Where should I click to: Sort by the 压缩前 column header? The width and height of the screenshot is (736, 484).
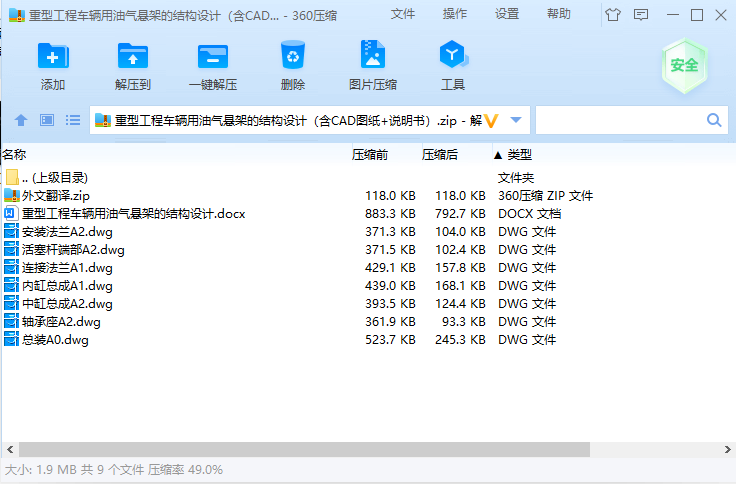pyautogui.click(x=370, y=154)
